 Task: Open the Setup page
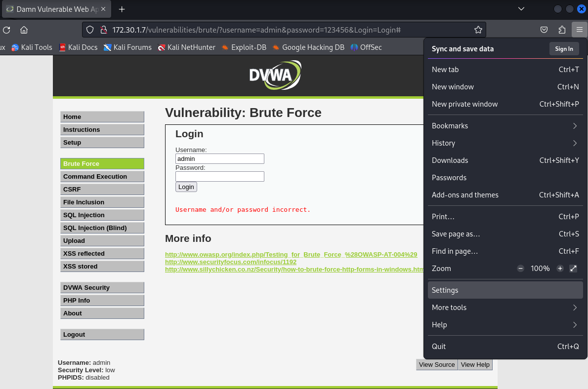pos(102,142)
